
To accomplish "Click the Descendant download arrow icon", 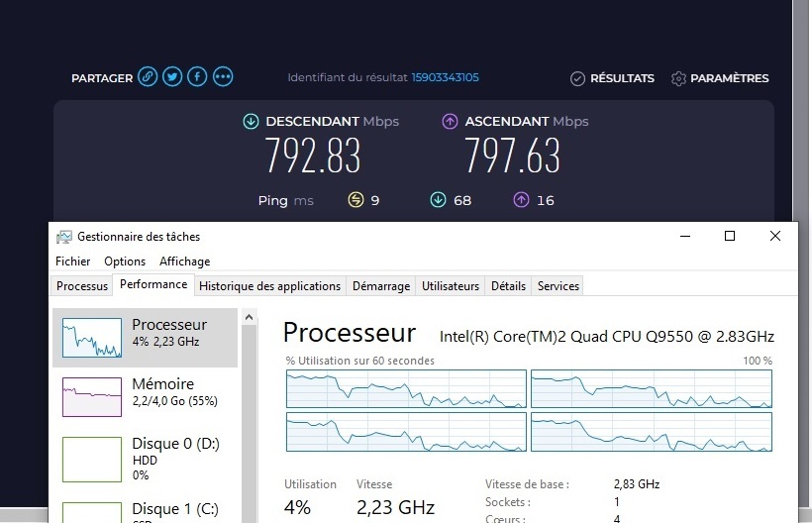I will (x=251, y=122).
